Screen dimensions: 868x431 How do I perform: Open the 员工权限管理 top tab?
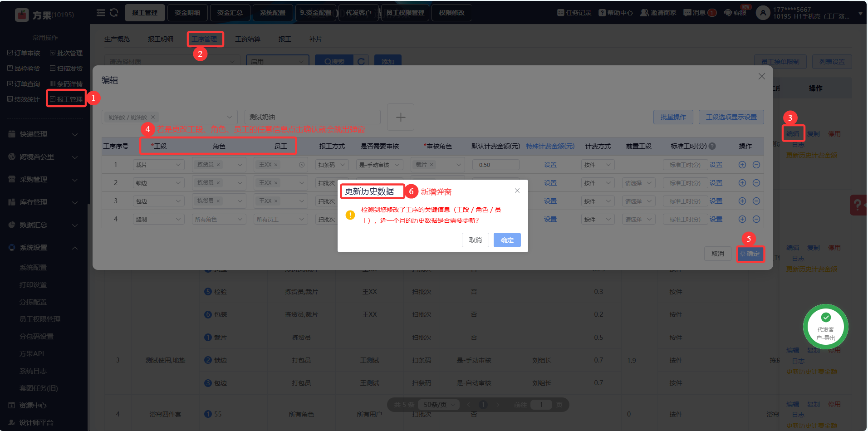pyautogui.click(x=405, y=13)
